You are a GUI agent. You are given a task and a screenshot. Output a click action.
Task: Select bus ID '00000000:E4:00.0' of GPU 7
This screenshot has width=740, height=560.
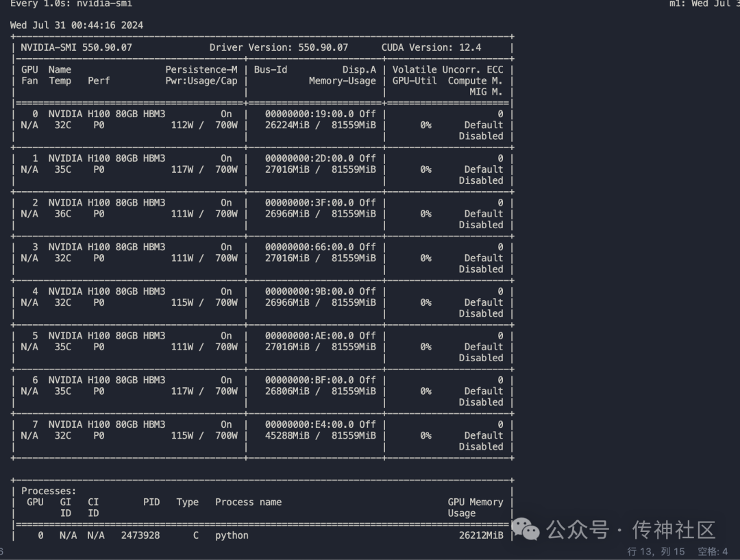tap(309, 425)
